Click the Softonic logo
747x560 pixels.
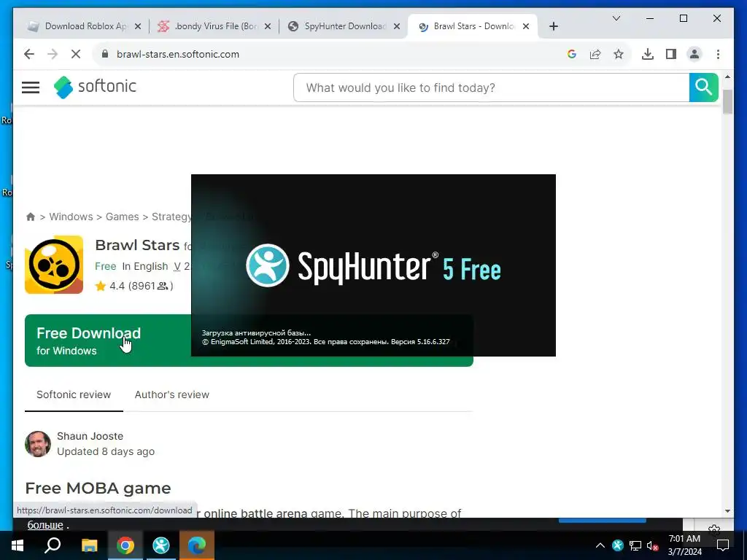point(95,87)
